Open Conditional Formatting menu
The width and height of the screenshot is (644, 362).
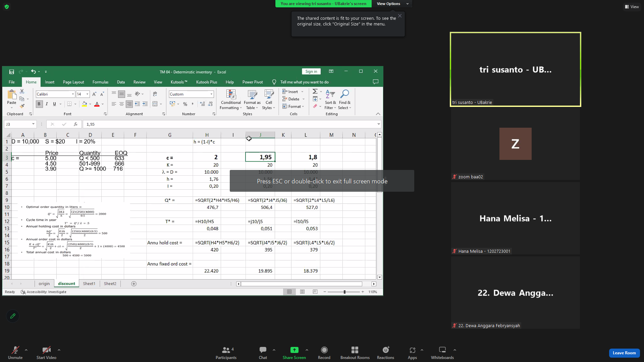point(231,99)
